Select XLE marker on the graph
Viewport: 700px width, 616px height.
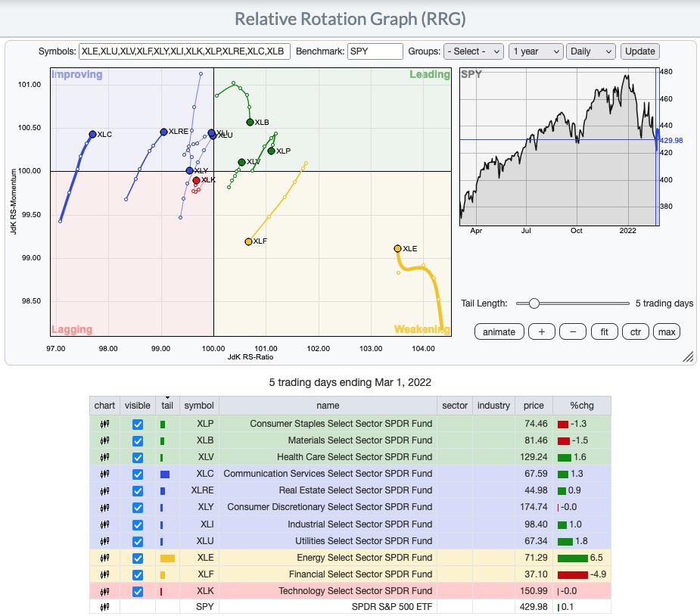(397, 248)
